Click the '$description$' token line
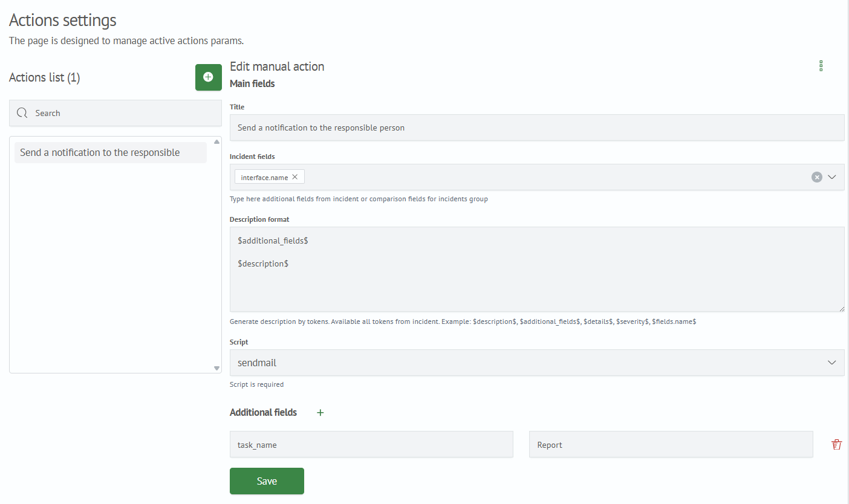The width and height of the screenshot is (849, 504). click(x=263, y=263)
